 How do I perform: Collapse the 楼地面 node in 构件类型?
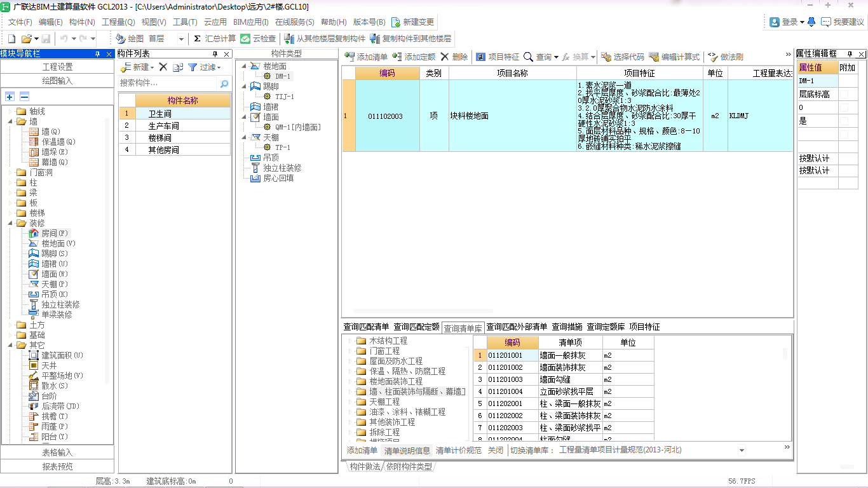point(244,66)
